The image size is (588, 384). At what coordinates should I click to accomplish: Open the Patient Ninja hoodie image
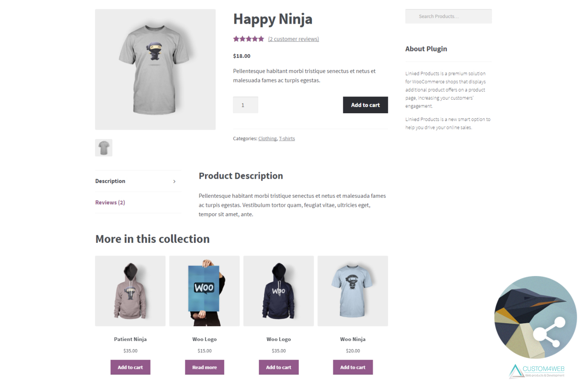[130, 291]
